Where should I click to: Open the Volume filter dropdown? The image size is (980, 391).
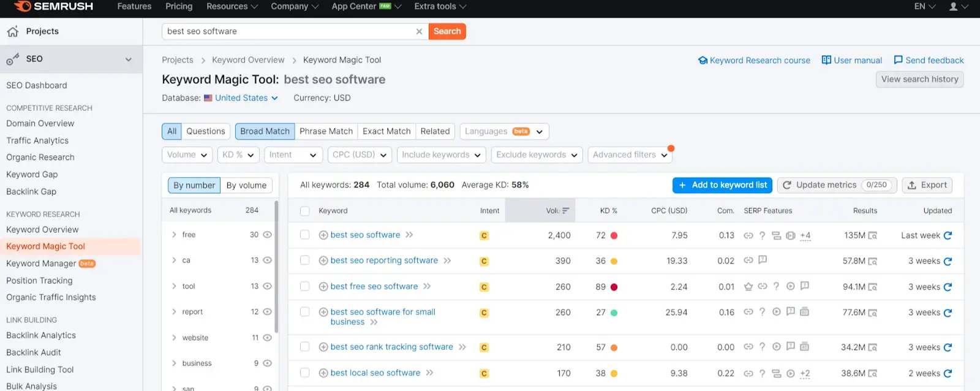(x=187, y=155)
